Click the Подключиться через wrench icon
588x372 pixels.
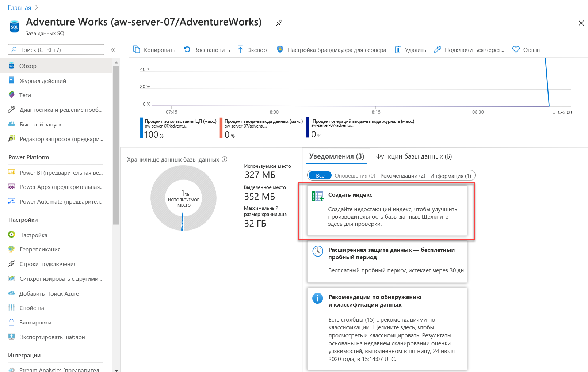pos(437,49)
